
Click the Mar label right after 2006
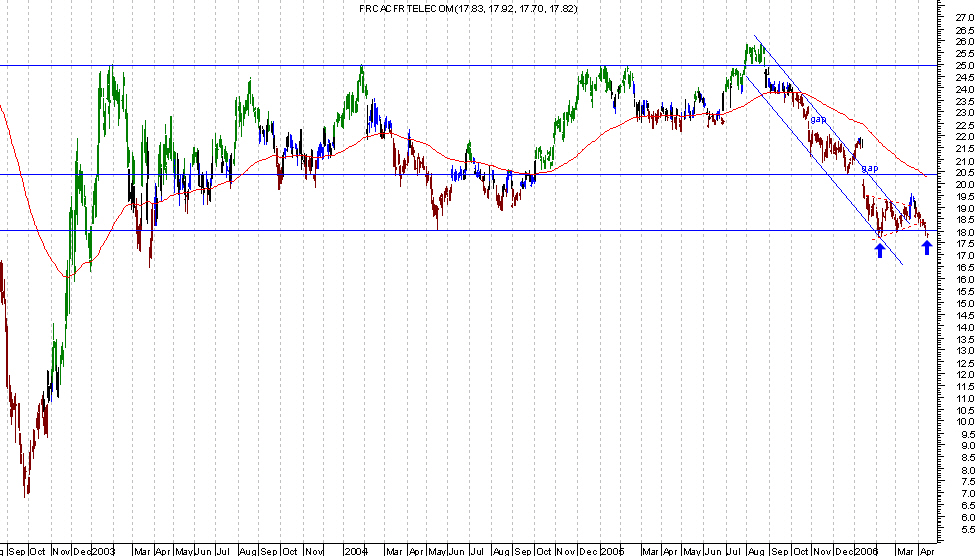tap(904, 551)
